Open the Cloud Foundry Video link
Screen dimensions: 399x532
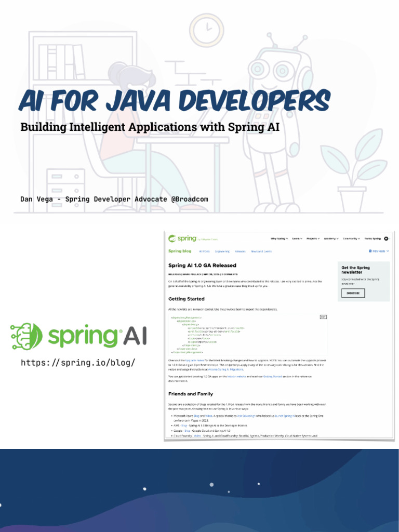(x=197, y=436)
